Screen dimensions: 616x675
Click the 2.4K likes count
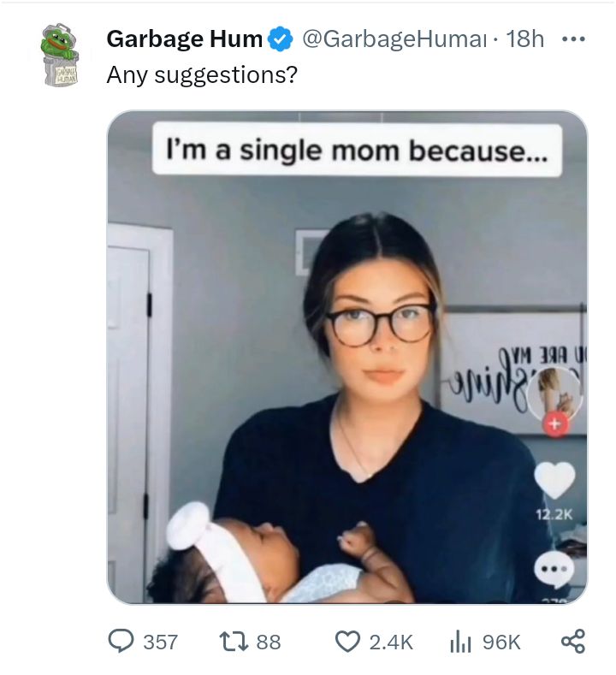tap(391, 642)
